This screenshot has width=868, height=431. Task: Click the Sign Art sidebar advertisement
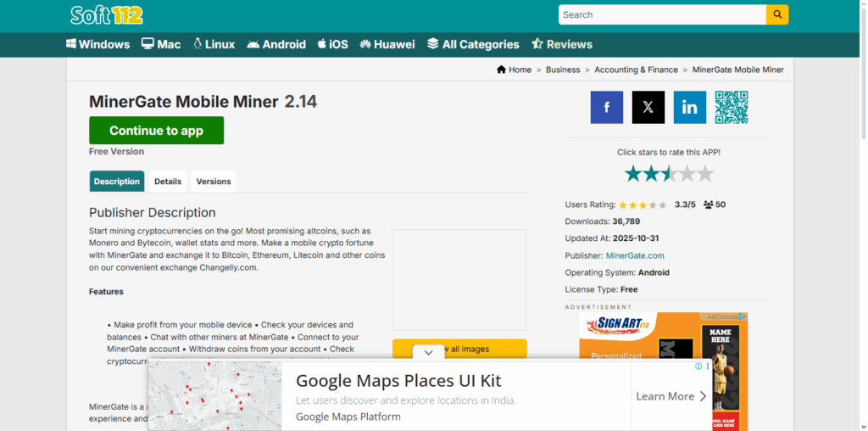663,371
